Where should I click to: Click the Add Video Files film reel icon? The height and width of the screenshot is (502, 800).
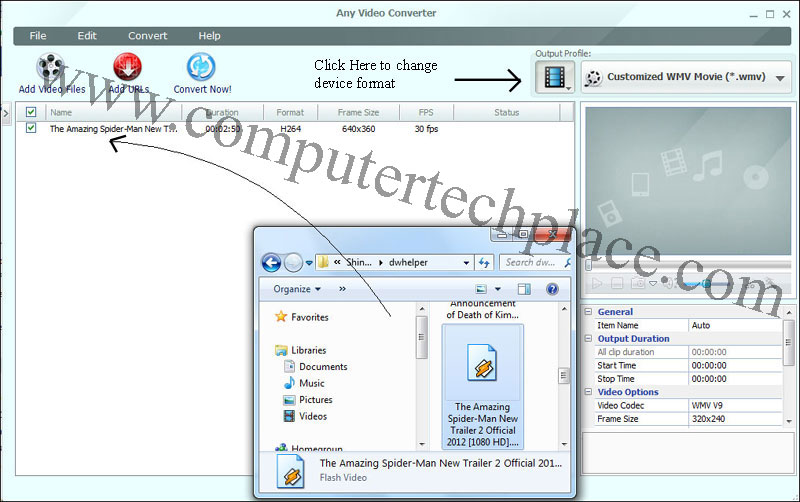(51, 67)
